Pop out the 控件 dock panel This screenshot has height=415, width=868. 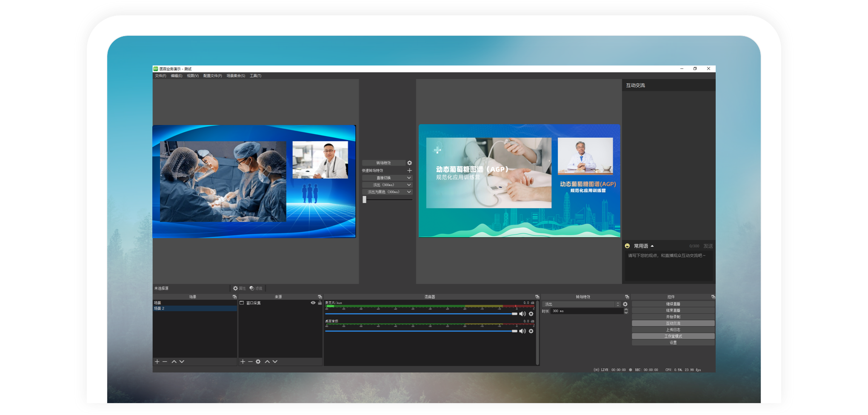713,297
